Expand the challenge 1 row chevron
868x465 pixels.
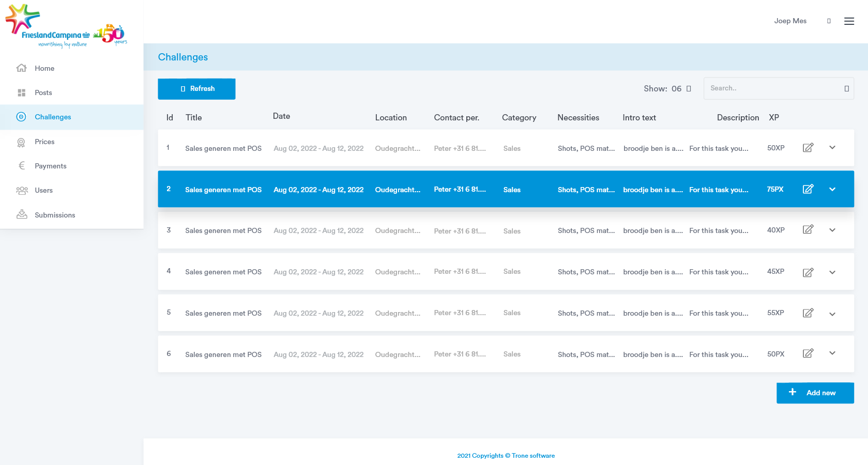832,148
